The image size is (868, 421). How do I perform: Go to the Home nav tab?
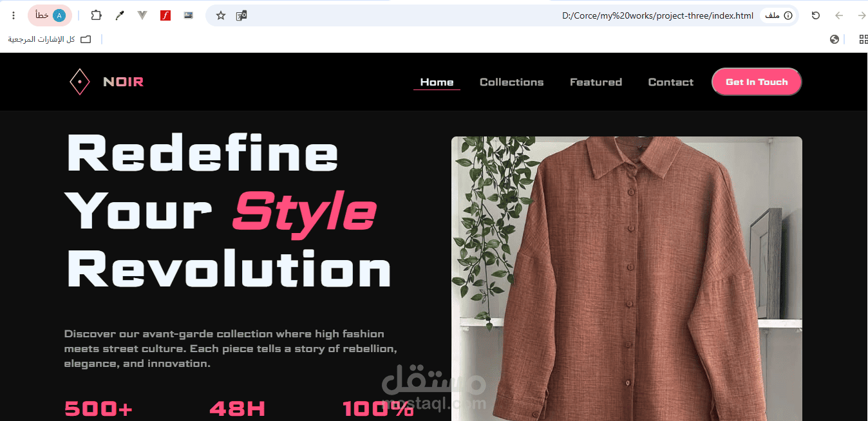coord(437,82)
